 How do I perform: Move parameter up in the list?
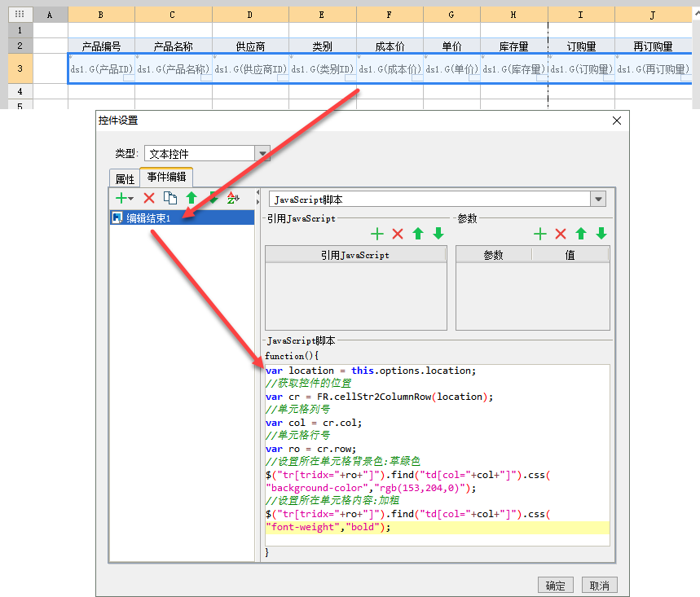tap(581, 234)
